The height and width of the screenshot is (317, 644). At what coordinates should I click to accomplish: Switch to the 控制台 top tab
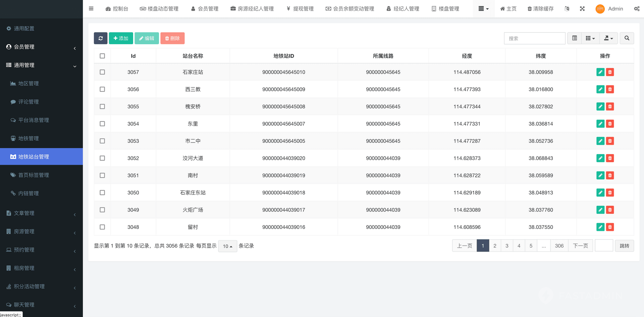point(117,9)
